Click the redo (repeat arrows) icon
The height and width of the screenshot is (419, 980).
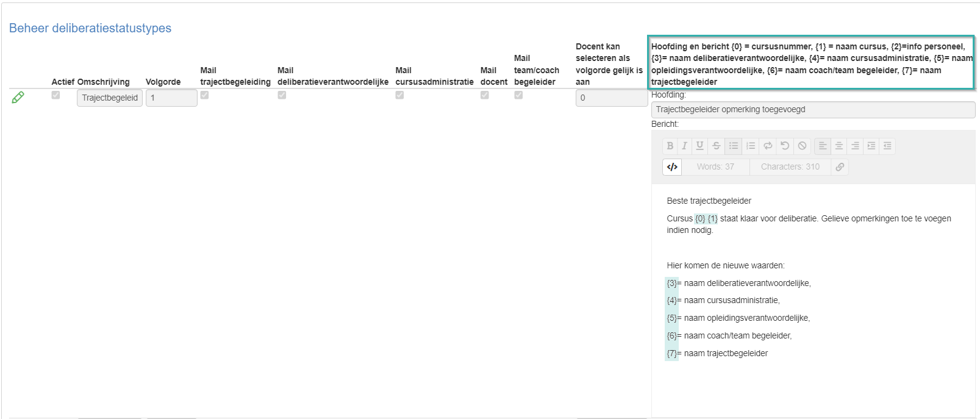pyautogui.click(x=768, y=146)
